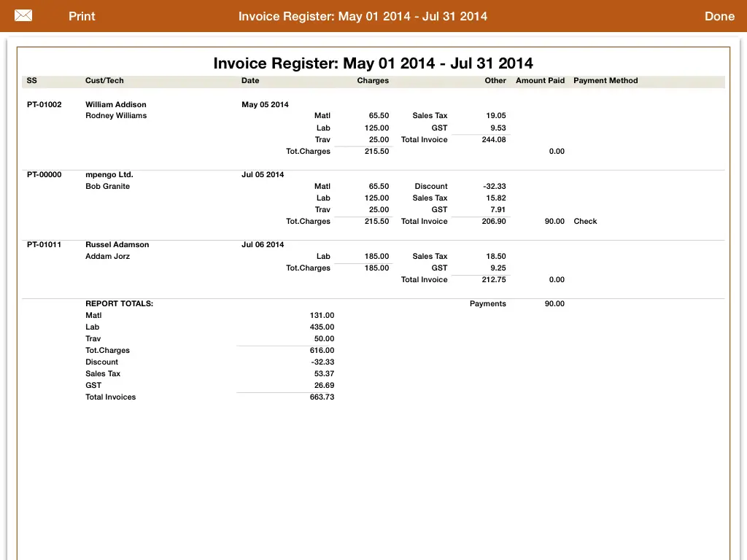Click report Tot.Charges total 616.00

click(322, 350)
